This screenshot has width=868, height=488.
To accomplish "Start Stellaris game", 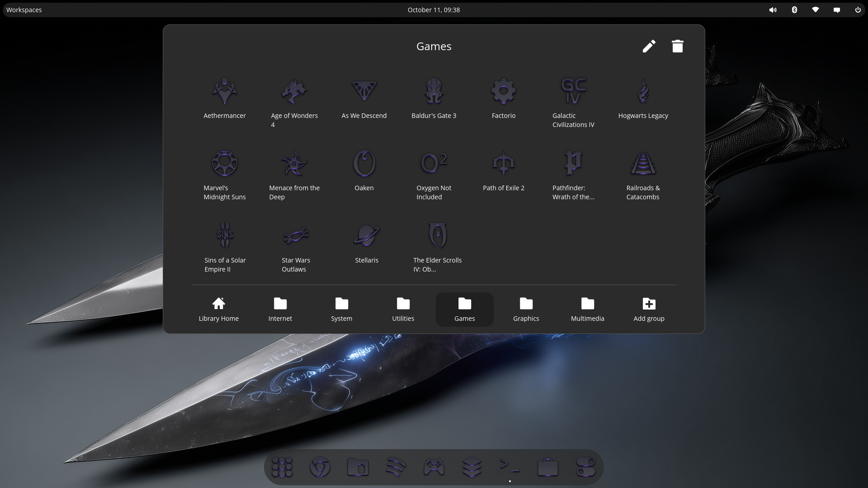I will (x=366, y=236).
